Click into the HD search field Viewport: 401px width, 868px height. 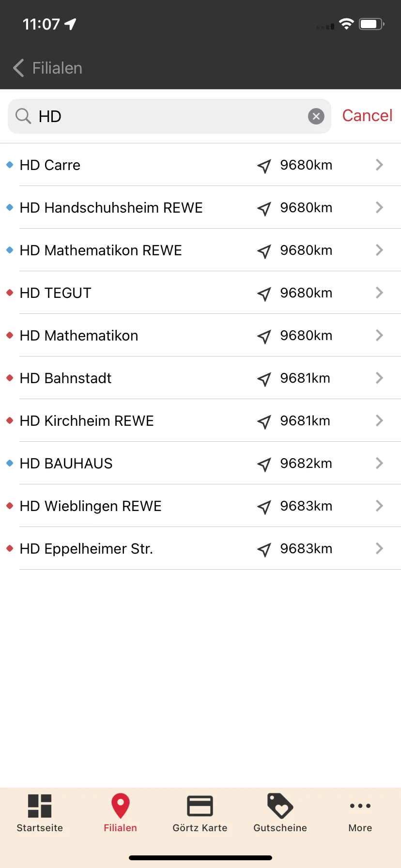pyautogui.click(x=170, y=116)
